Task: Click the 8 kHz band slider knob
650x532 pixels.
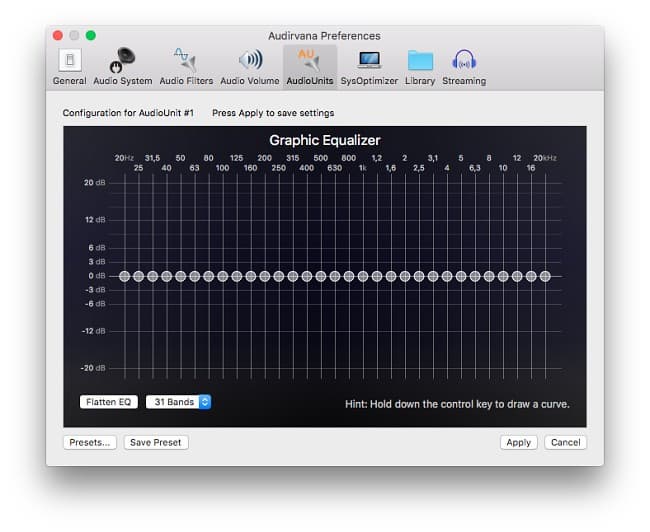Action: point(489,276)
